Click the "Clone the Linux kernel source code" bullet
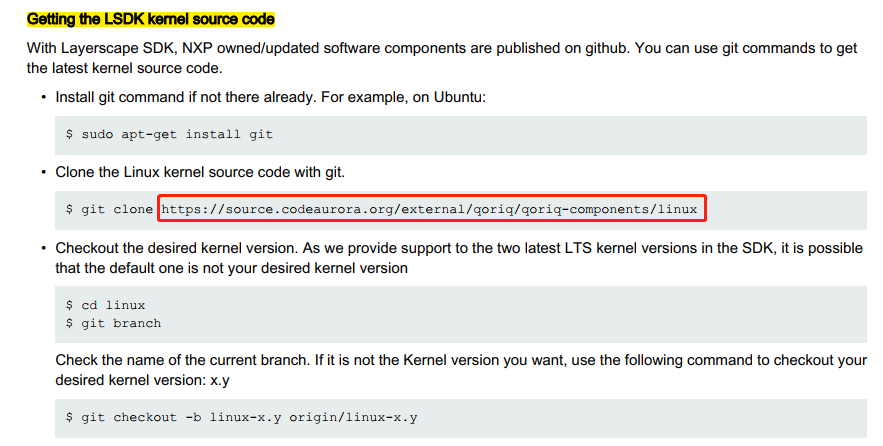 tap(199, 172)
